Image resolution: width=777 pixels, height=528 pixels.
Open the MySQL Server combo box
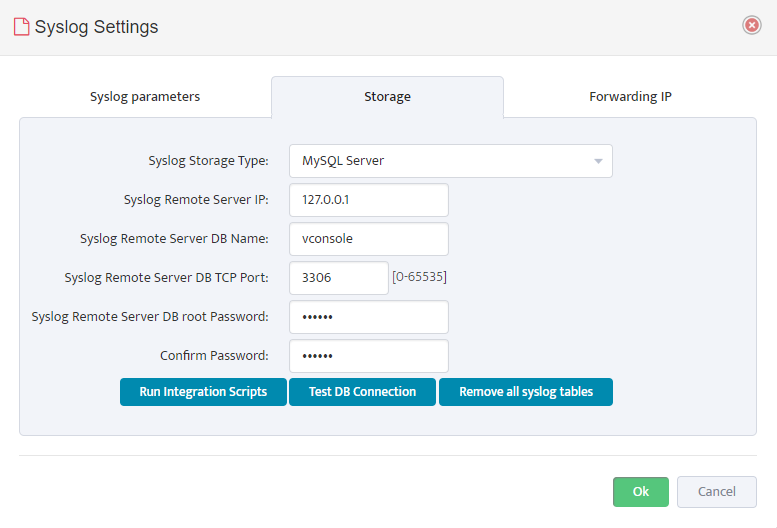[451, 161]
